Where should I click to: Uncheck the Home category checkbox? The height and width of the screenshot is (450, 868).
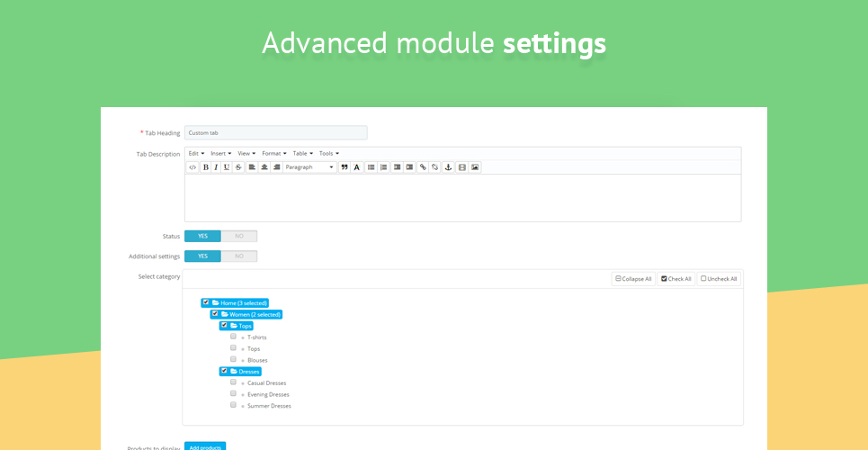206,302
